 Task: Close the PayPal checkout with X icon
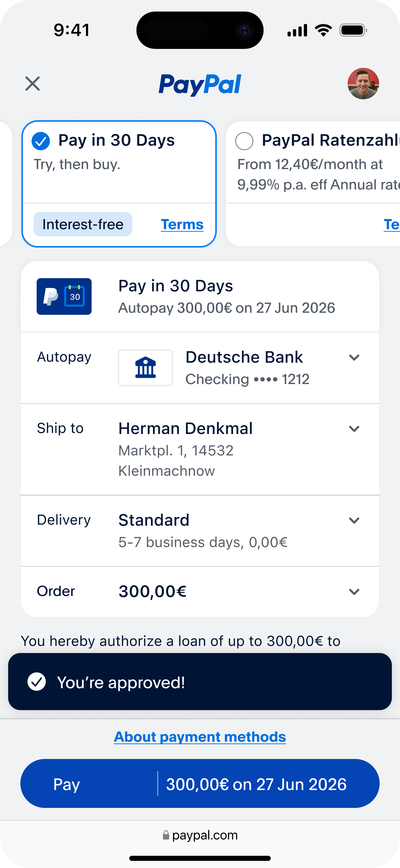(33, 84)
